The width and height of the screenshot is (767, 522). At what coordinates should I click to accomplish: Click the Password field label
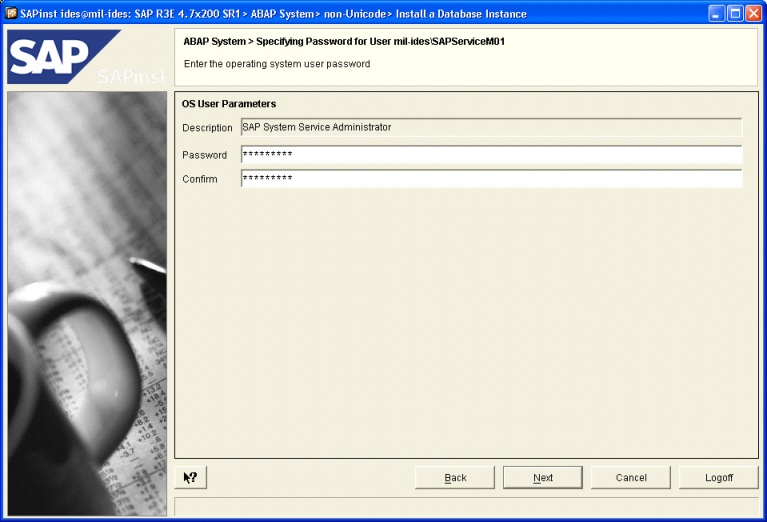(x=204, y=155)
